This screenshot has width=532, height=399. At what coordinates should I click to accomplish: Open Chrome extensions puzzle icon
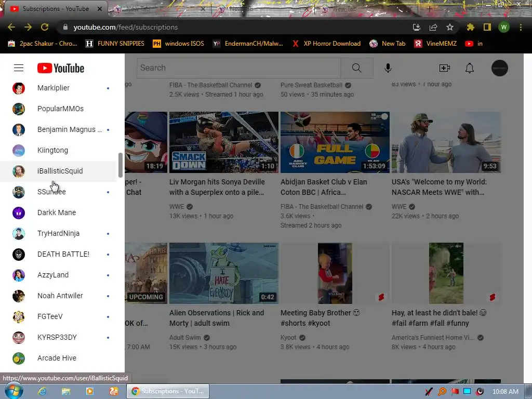click(x=470, y=27)
